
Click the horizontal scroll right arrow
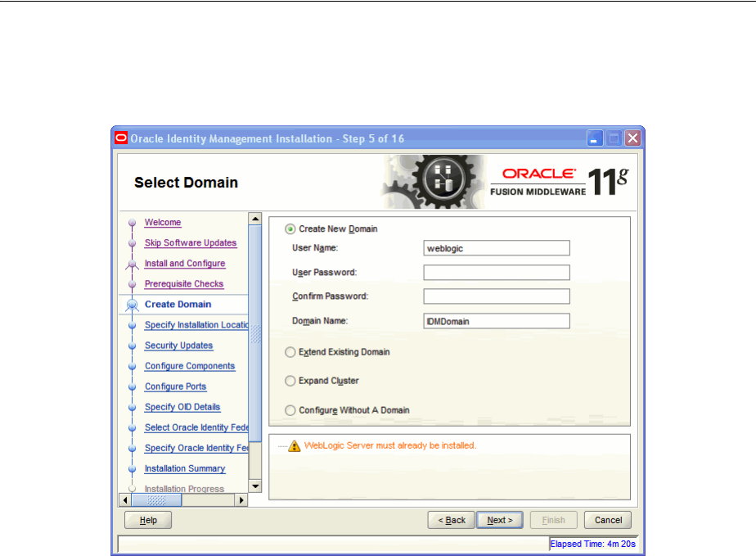pos(241,500)
